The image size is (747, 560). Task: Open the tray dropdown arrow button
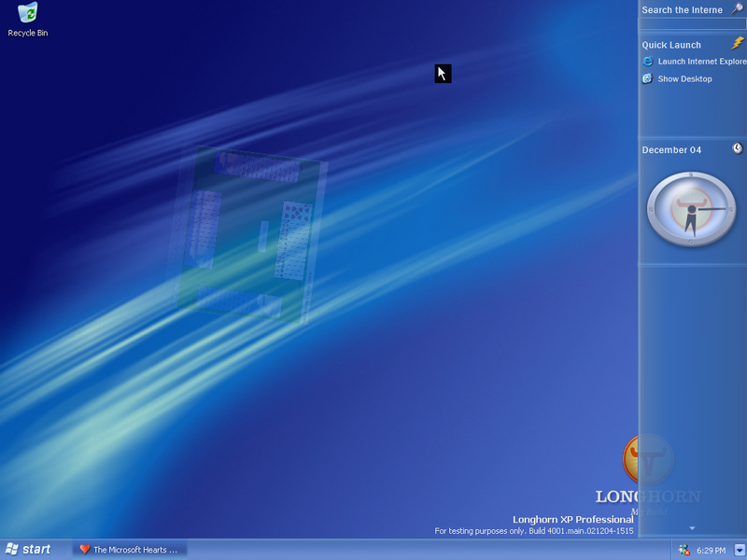pos(740,550)
